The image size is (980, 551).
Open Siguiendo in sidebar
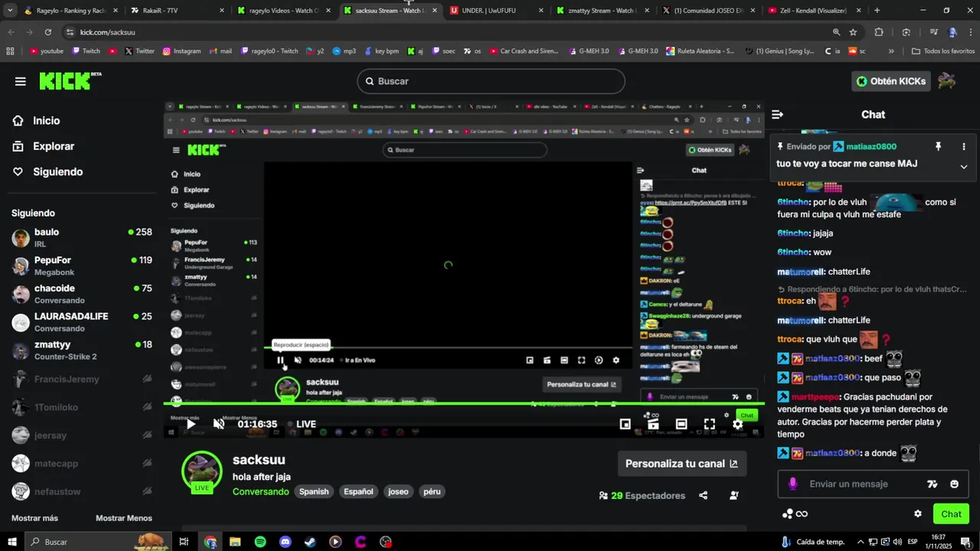(x=57, y=172)
